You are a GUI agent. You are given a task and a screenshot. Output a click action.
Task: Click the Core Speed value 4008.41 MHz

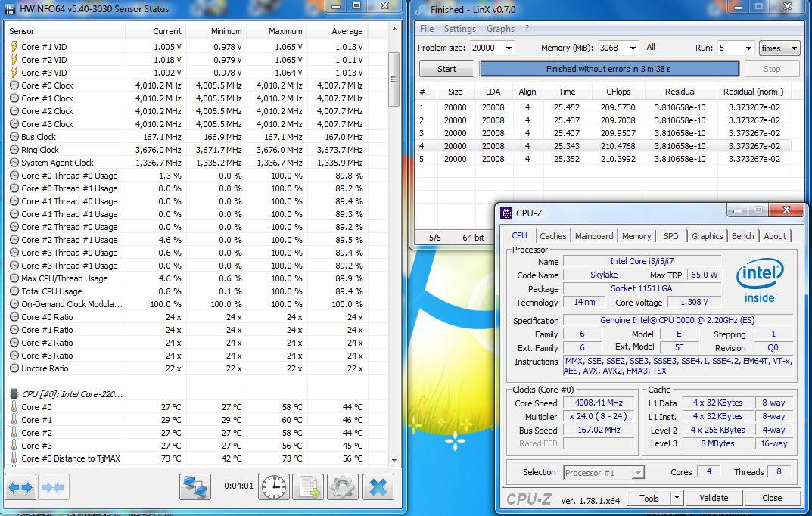599,403
